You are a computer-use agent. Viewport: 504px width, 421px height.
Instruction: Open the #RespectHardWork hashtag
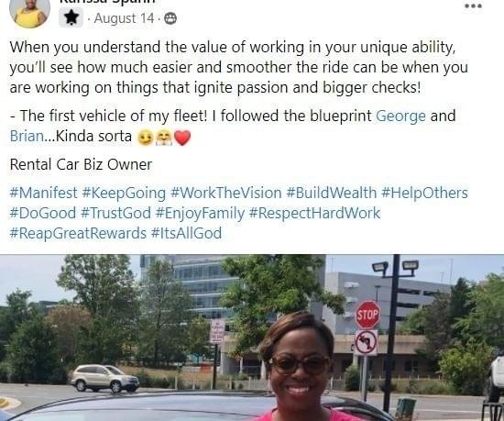[315, 214]
